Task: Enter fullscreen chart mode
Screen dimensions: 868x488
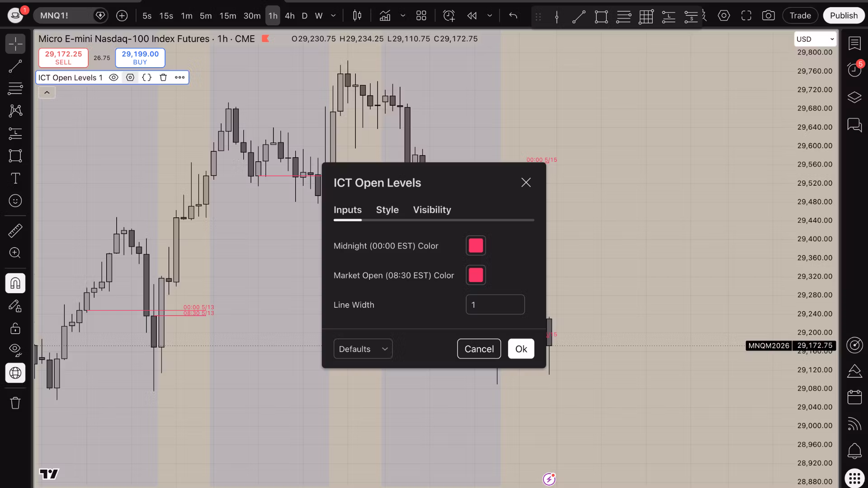Action: (x=746, y=16)
